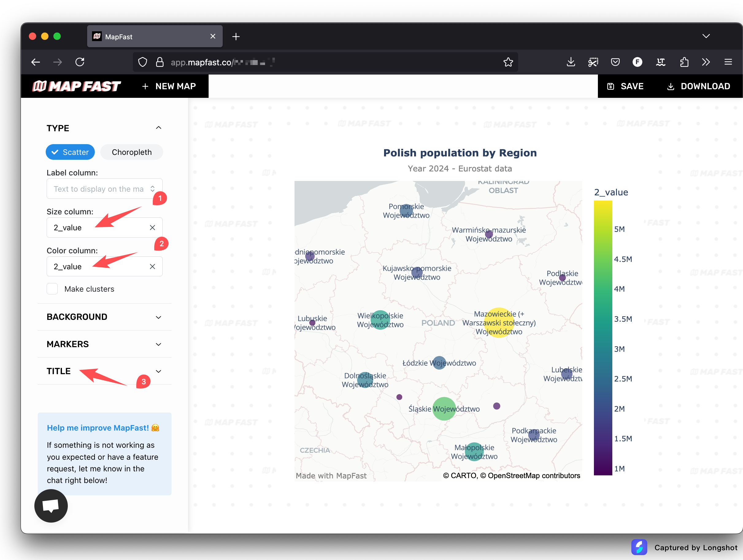Click subtitle Year 2024 - Eurostat data
The height and width of the screenshot is (560, 743).
[x=460, y=169]
